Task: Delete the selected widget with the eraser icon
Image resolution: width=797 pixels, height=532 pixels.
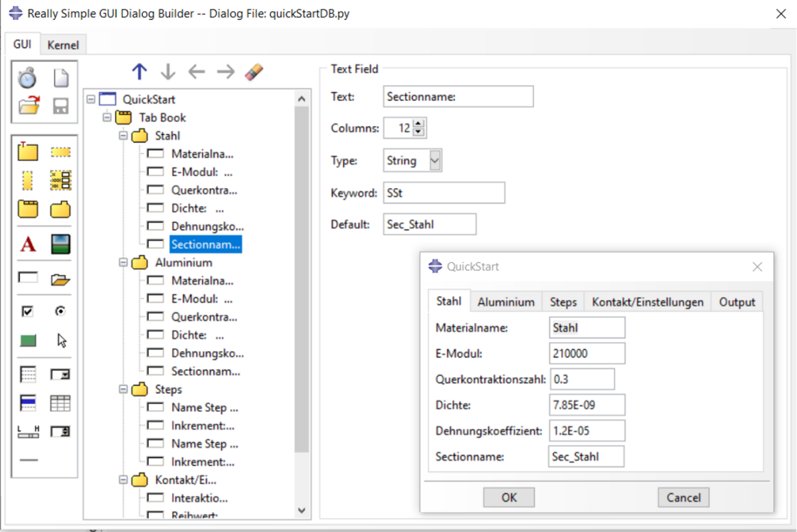Action: pyautogui.click(x=254, y=72)
